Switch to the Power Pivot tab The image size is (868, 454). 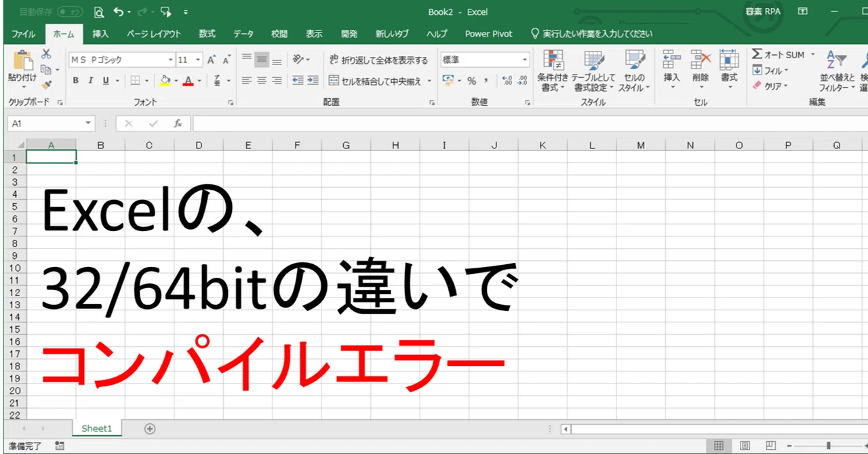click(x=489, y=34)
